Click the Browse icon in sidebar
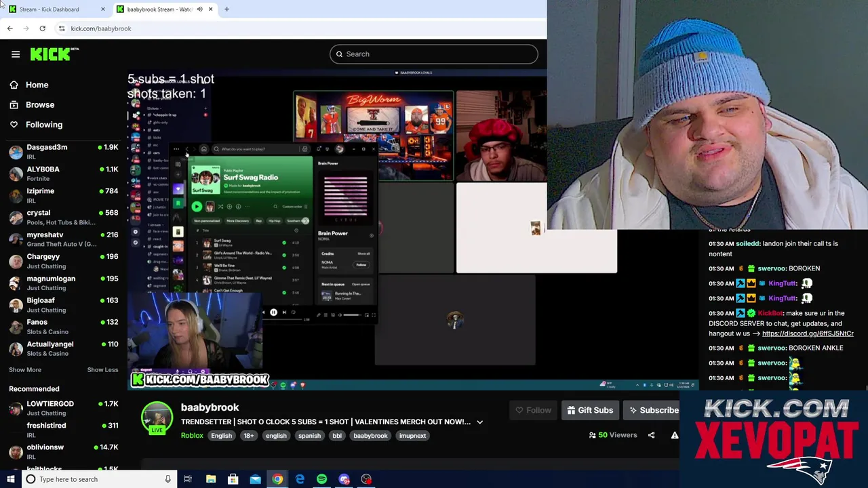The height and width of the screenshot is (488, 868). pos(14,105)
